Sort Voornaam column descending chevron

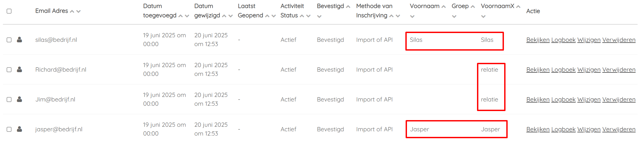point(412,17)
